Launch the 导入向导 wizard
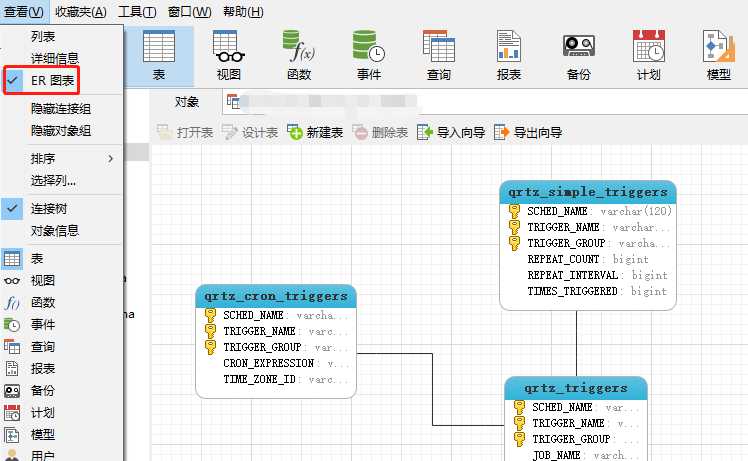This screenshot has height=461, width=748. (451, 132)
